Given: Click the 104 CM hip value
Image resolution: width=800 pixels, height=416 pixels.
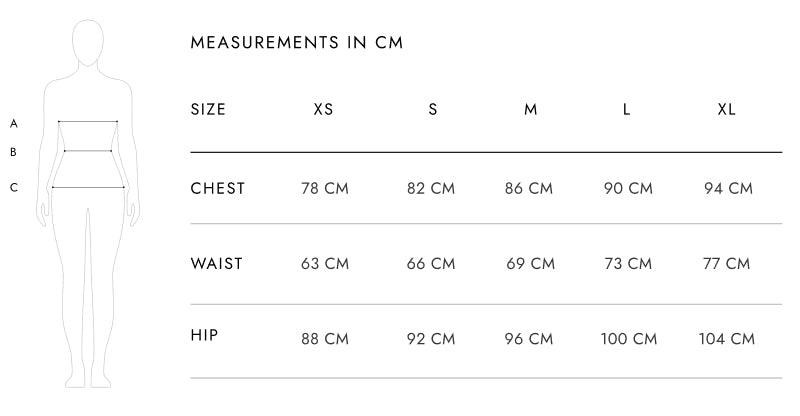Looking at the screenshot, I should click(x=729, y=339).
